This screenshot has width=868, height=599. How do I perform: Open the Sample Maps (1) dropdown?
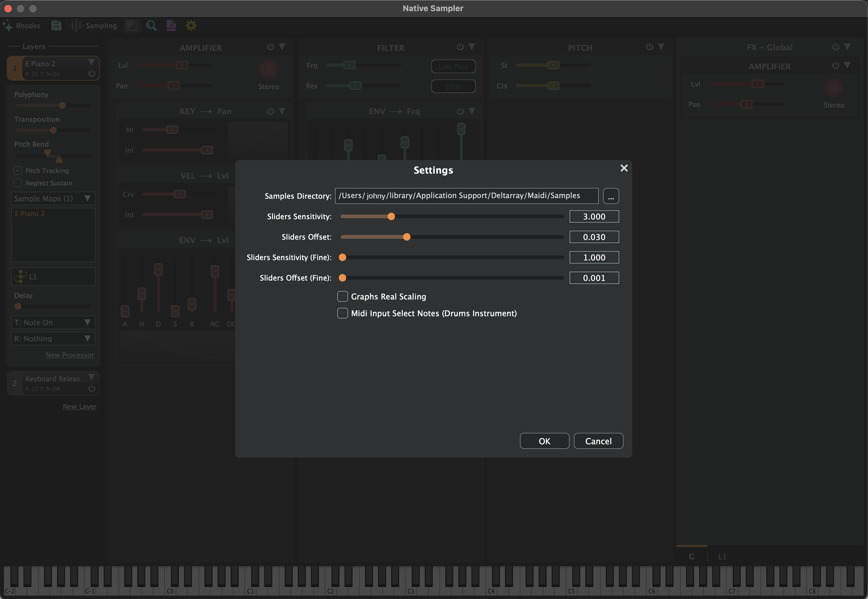53,198
